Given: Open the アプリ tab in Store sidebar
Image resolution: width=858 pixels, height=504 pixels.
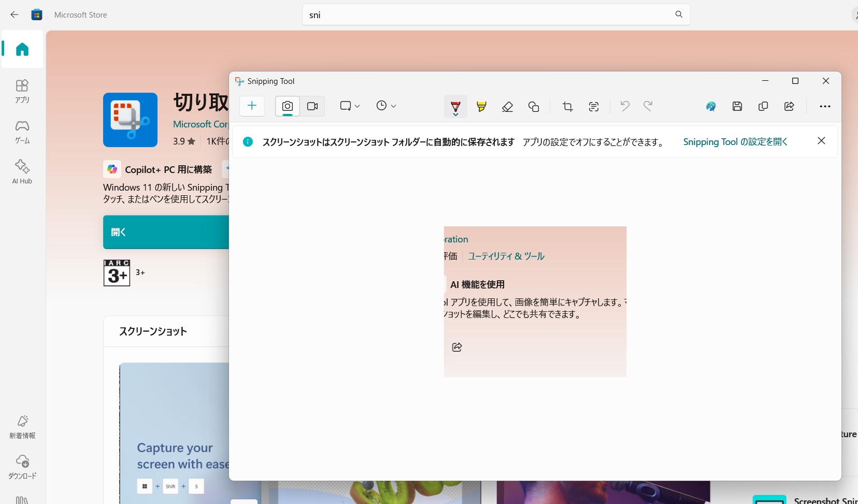Looking at the screenshot, I should [22, 91].
